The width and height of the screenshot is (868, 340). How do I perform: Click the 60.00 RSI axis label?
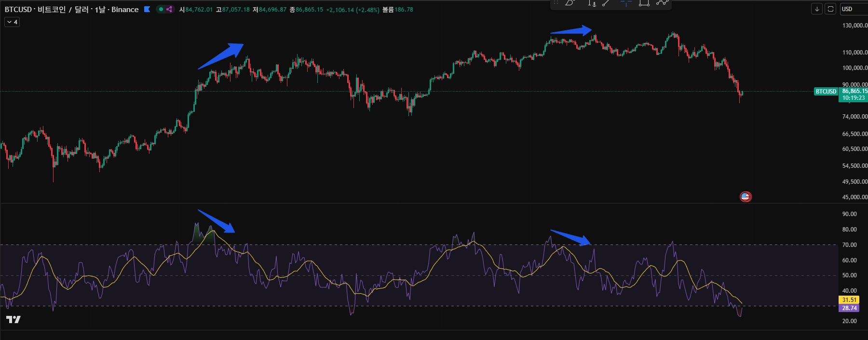[849, 260]
